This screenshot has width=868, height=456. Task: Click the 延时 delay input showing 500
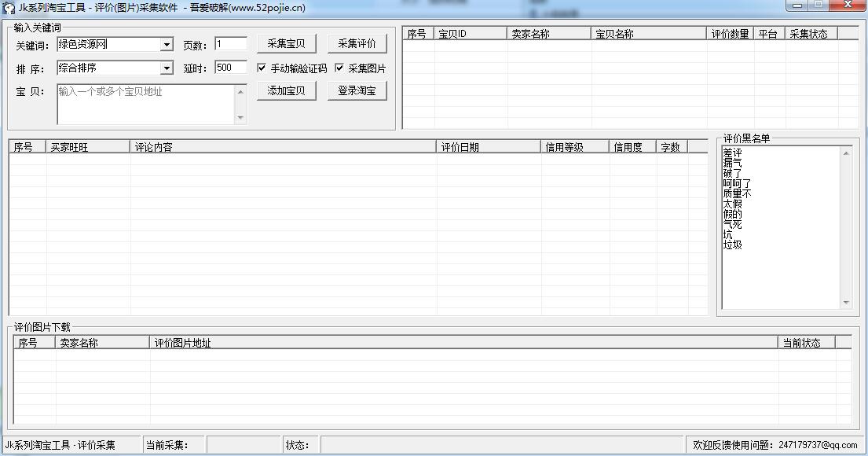coord(230,67)
